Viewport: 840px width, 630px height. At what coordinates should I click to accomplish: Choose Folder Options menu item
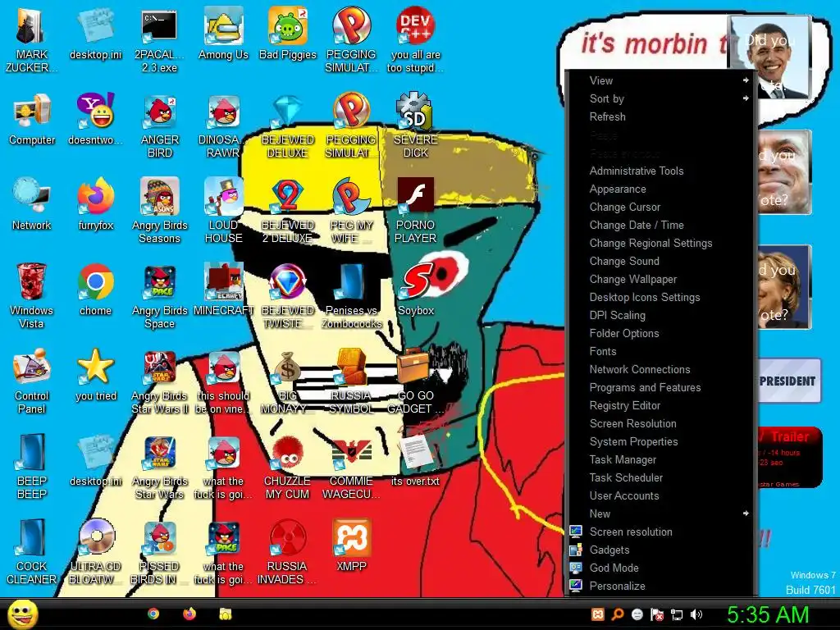pos(662,333)
